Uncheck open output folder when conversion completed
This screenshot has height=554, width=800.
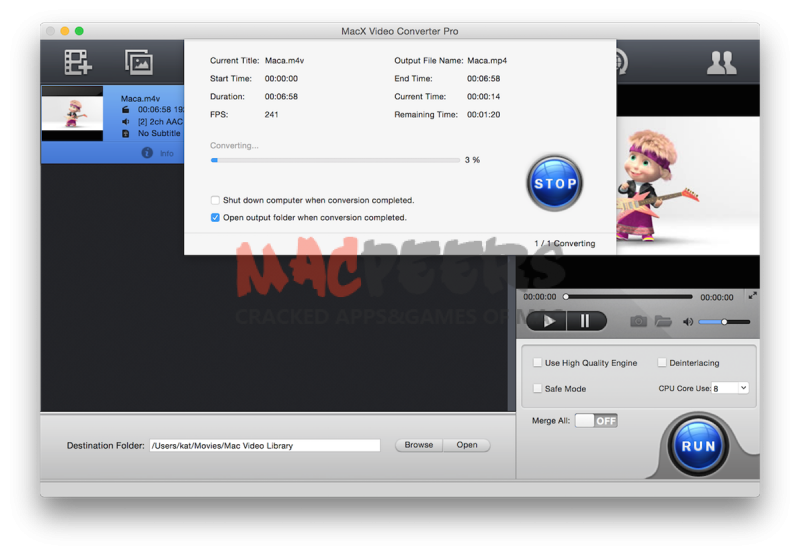(x=216, y=217)
